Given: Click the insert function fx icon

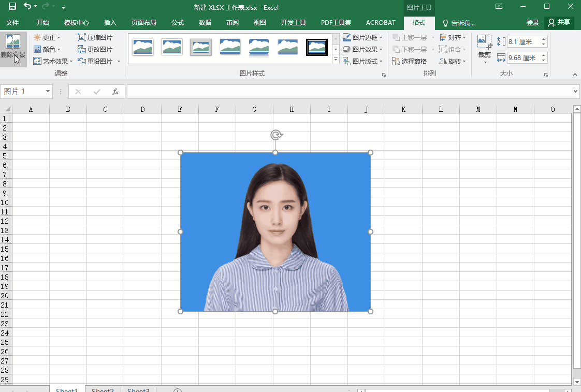Looking at the screenshot, I should pyautogui.click(x=115, y=92).
